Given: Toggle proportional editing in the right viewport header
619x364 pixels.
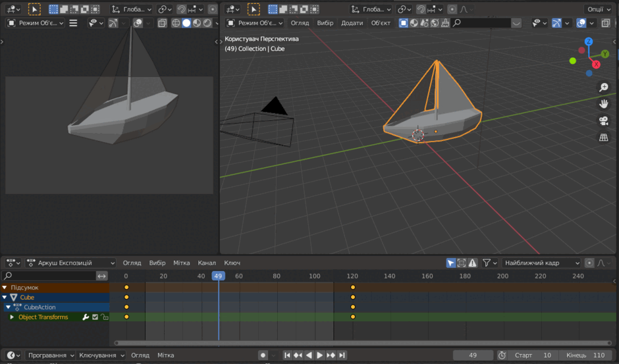Looking at the screenshot, I should (452, 9).
